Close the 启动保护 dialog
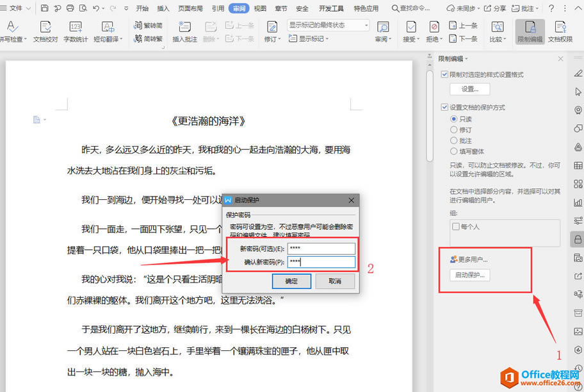 click(x=351, y=200)
